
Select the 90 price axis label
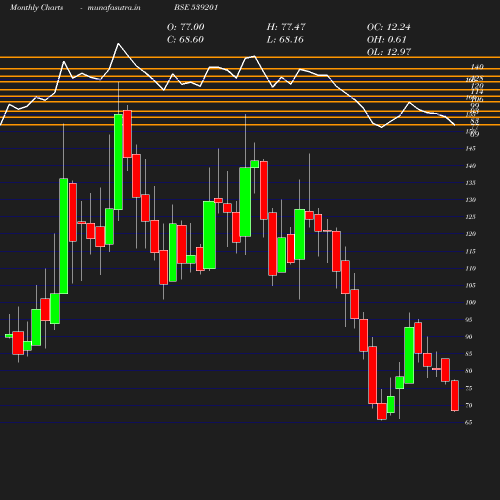(468, 337)
